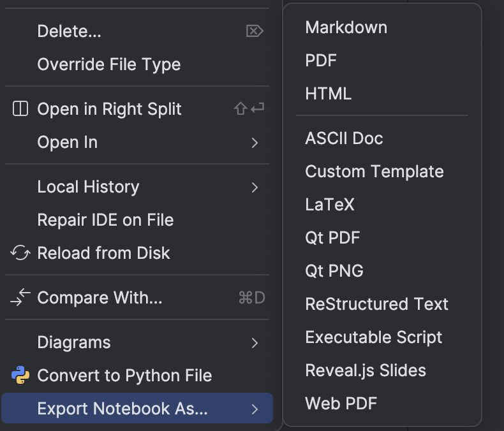Export notebook as Markdown

coord(346,27)
